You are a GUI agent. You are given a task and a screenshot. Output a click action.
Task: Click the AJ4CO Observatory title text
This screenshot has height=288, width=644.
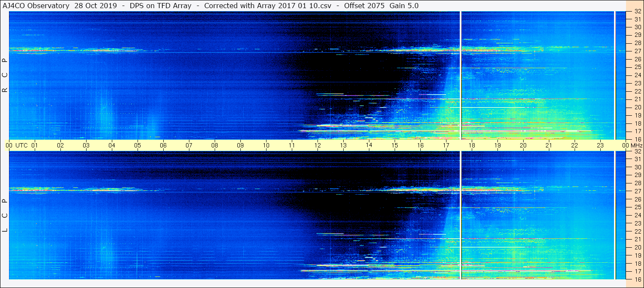(36, 6)
